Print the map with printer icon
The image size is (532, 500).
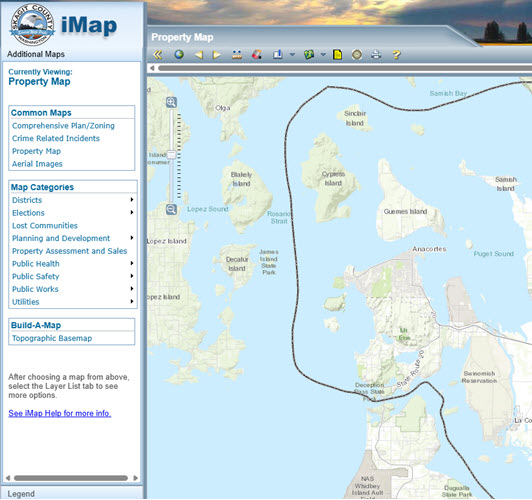(376, 55)
